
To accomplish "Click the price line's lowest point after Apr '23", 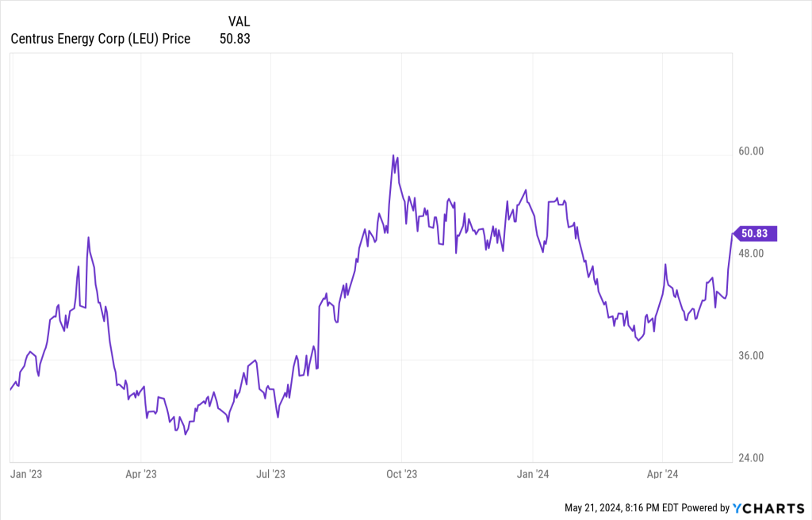I will (186, 435).
